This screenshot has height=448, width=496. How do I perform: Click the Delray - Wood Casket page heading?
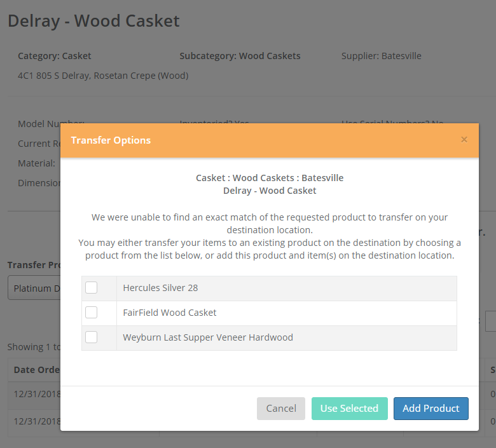(x=93, y=21)
